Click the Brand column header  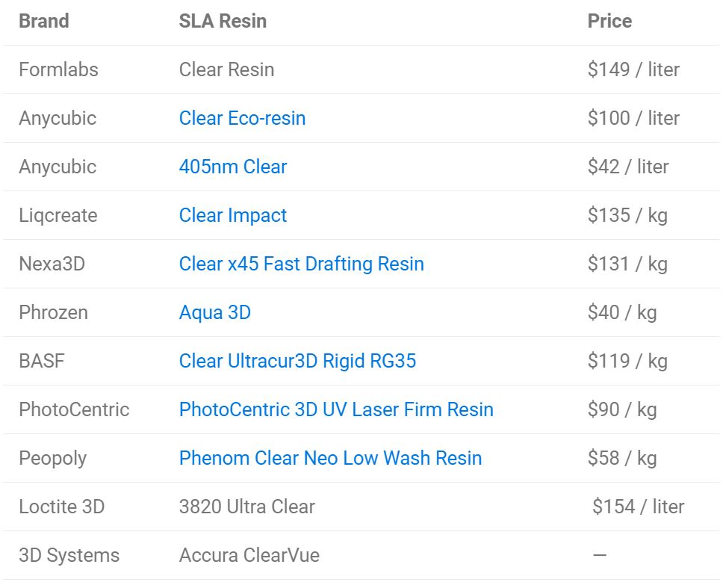click(44, 21)
